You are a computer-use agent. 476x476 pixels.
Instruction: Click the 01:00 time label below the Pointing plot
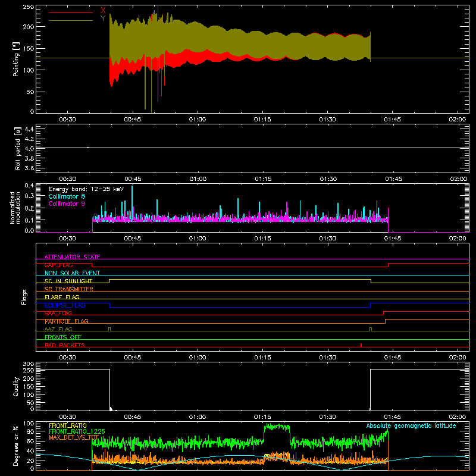click(x=198, y=120)
